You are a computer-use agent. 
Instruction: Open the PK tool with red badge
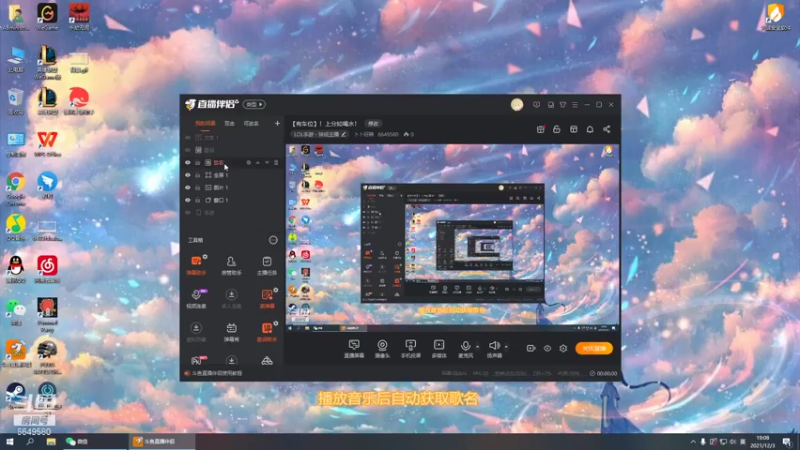pyautogui.click(x=197, y=360)
